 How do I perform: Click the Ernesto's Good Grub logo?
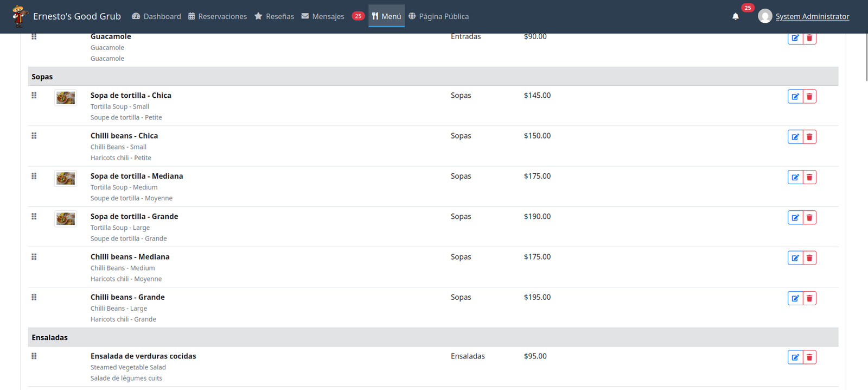[20, 16]
